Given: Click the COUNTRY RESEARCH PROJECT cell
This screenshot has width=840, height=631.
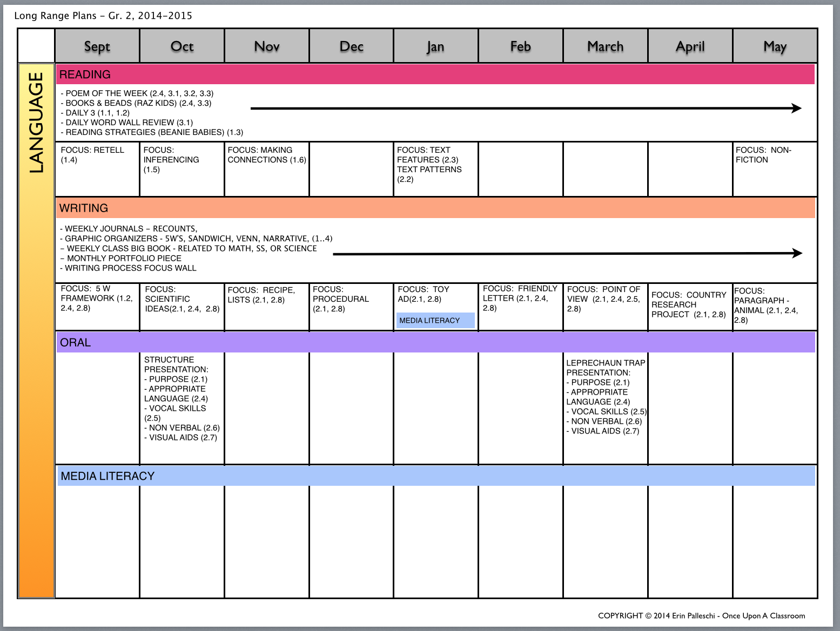Looking at the screenshot, I should coord(690,307).
